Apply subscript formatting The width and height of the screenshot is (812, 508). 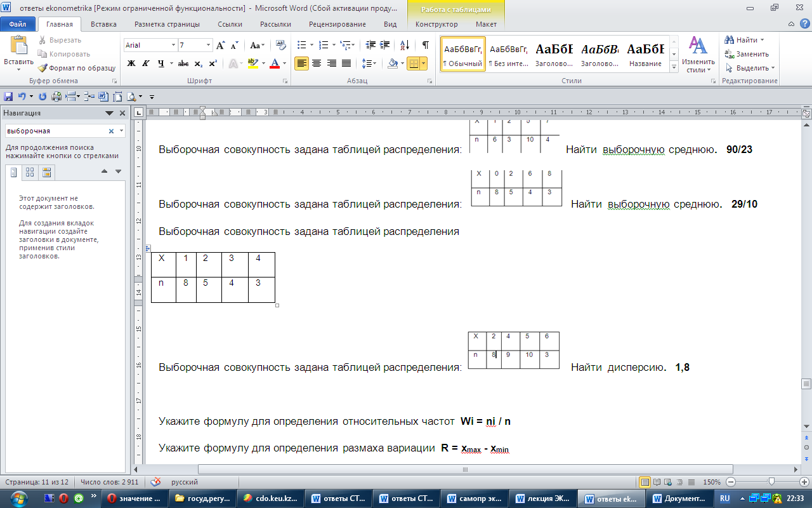point(199,63)
